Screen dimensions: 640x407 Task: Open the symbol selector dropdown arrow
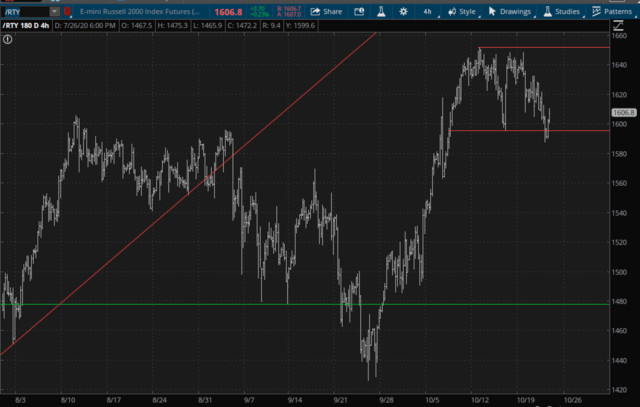55,11
